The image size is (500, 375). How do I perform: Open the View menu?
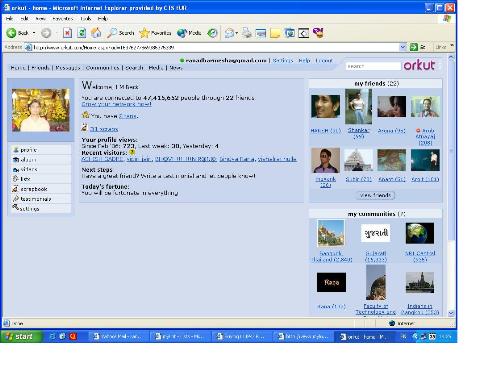tap(40, 19)
